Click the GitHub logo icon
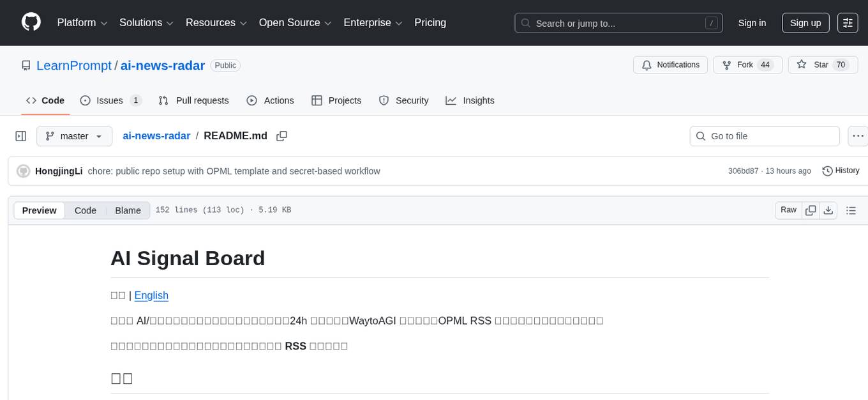The image size is (868, 400). click(x=31, y=22)
